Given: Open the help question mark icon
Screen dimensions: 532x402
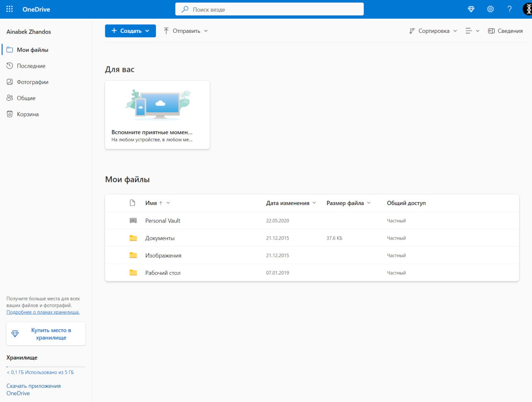Looking at the screenshot, I should (510, 9).
